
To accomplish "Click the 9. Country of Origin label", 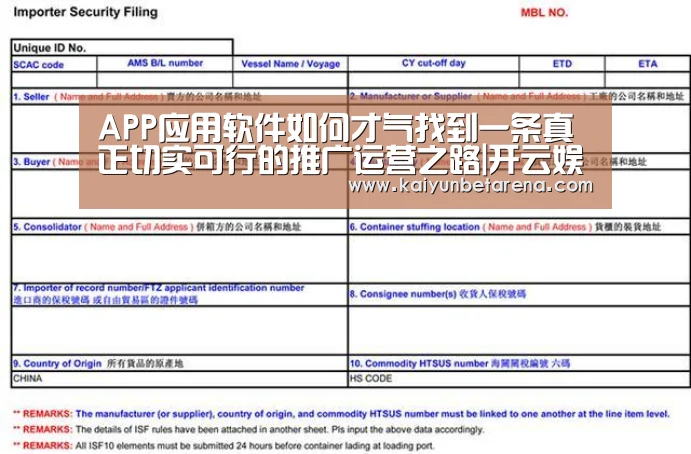I will click(98, 364).
